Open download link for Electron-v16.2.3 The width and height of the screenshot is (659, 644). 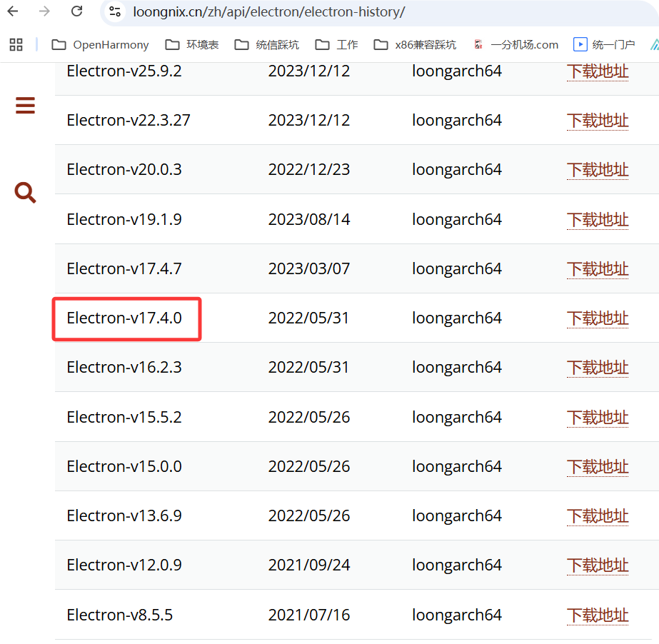(x=598, y=368)
